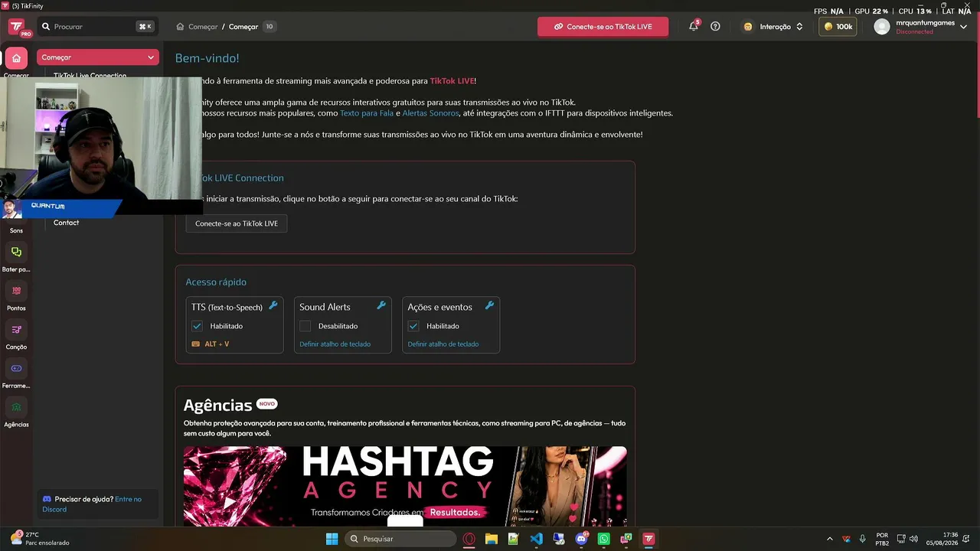Toggle Ações e eventos Habilitado checkbox
Screen dimensions: 980x551
pos(413,326)
